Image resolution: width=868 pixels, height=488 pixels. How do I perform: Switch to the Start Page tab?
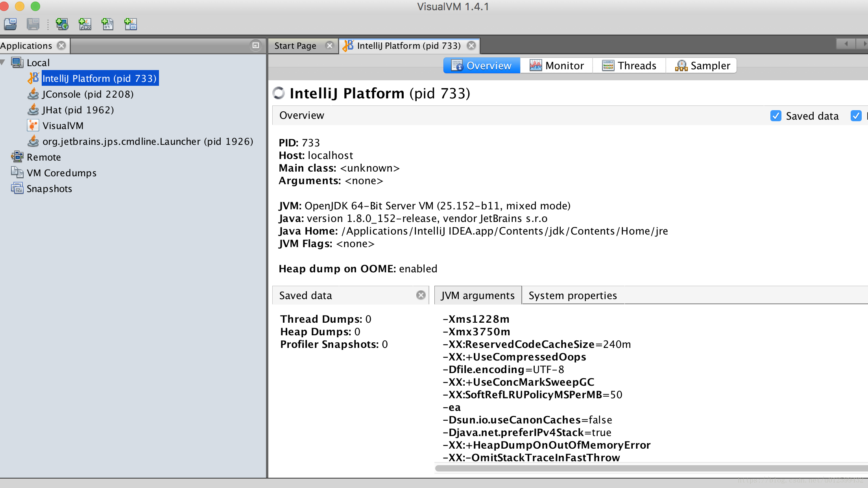point(295,46)
